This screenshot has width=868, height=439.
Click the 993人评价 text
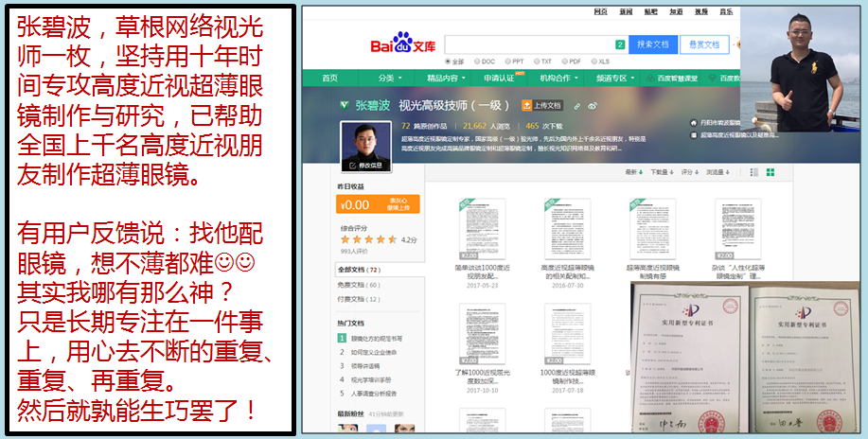pyautogui.click(x=354, y=252)
